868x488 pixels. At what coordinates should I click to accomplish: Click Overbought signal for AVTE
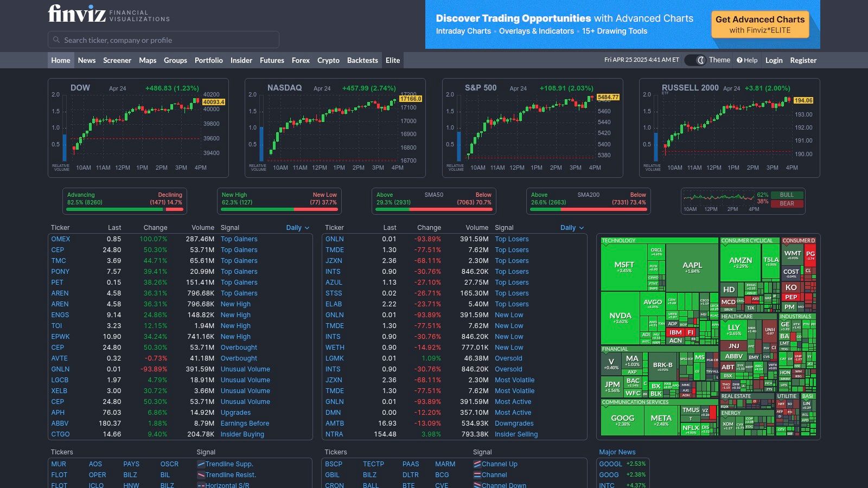click(239, 358)
